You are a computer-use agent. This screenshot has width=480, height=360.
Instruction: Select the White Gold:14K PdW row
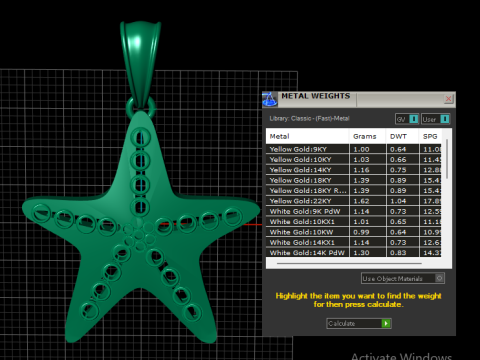(x=354, y=252)
